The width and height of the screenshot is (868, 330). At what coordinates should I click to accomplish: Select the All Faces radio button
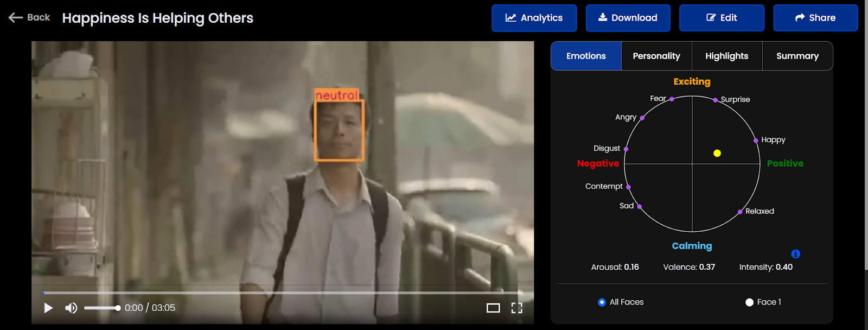coord(602,302)
